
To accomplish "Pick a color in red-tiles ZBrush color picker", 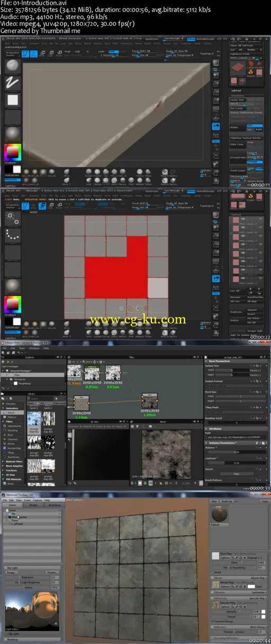I will [x=13, y=305].
